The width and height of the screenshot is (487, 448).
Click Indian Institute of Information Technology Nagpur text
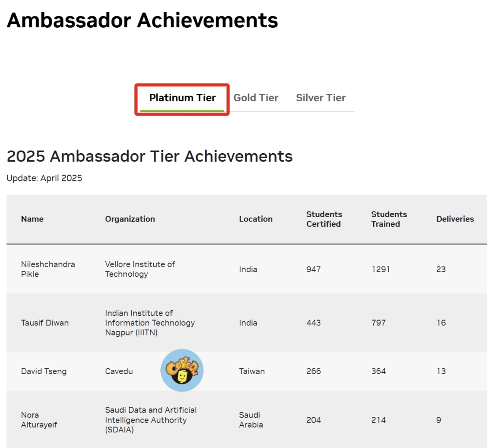(x=150, y=323)
